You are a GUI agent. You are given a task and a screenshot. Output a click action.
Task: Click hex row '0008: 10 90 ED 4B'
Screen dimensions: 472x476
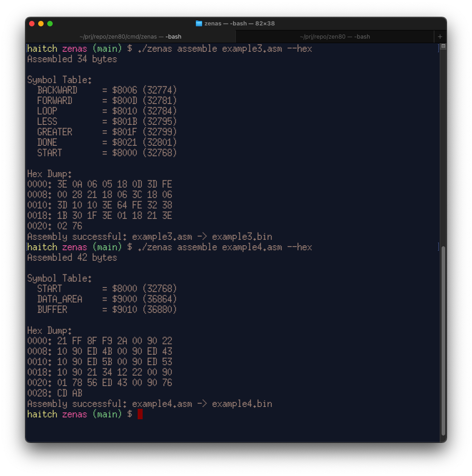[x=99, y=352]
